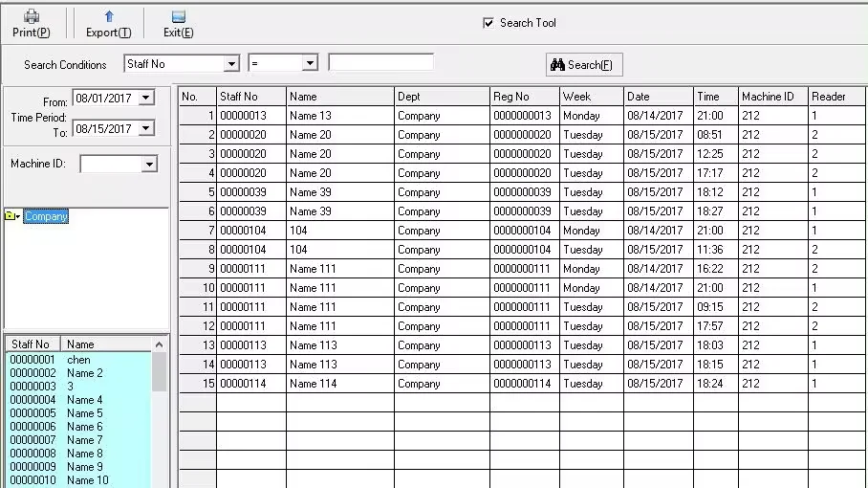Click Name header in staff list

click(x=106, y=344)
